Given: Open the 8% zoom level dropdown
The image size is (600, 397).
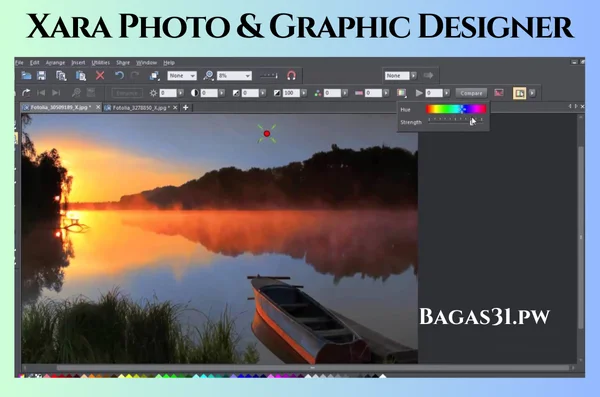Looking at the screenshot, I should click(x=234, y=76).
